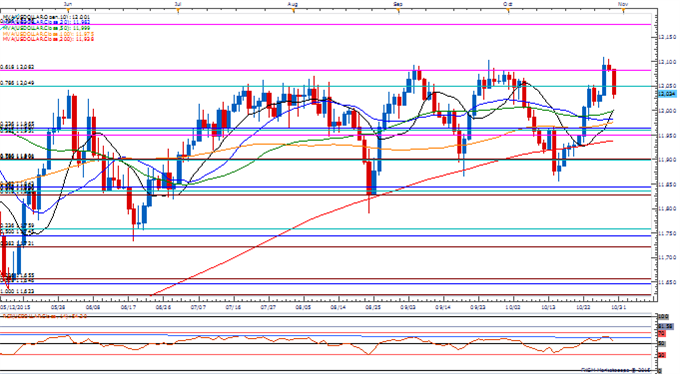Click the 0.618 12,082 Fibonacci label
This screenshot has height=374, width=680.
click(x=17, y=67)
